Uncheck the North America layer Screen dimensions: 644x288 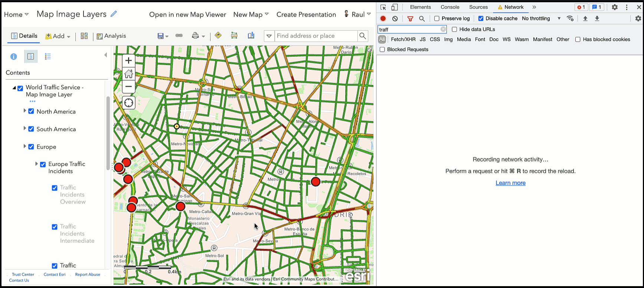tap(31, 111)
